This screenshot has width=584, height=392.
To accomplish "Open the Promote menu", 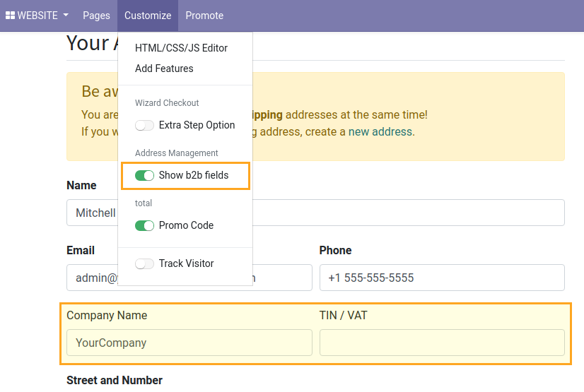I will coord(204,16).
